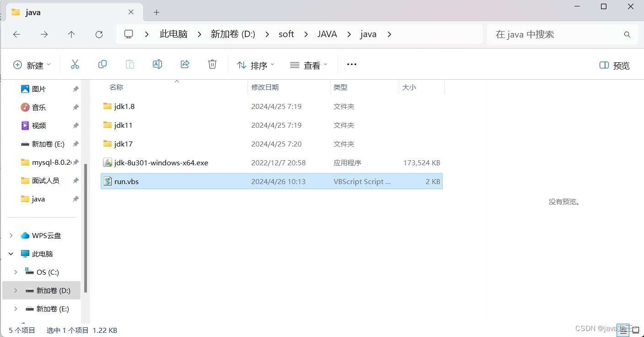Select 此电脑 in navigation pane
Viewport: 644px width, 337px height.
[x=43, y=254]
